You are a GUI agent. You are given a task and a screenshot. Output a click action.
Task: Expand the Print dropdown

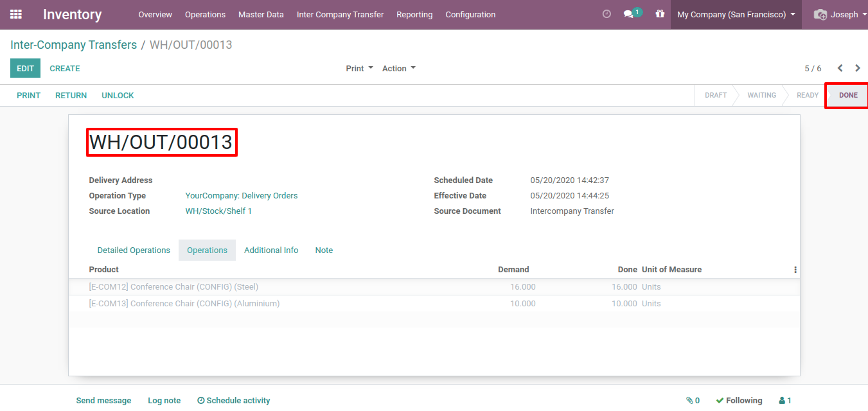click(x=359, y=68)
